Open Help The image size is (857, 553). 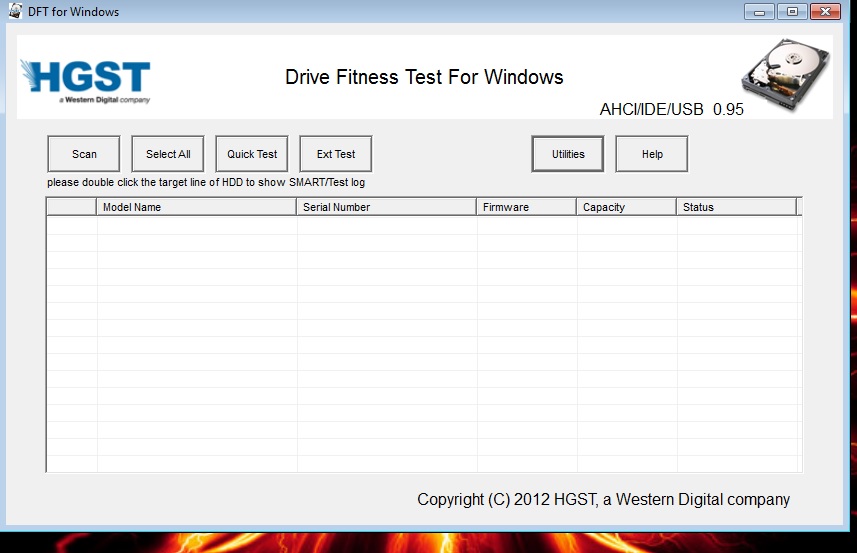(652, 154)
